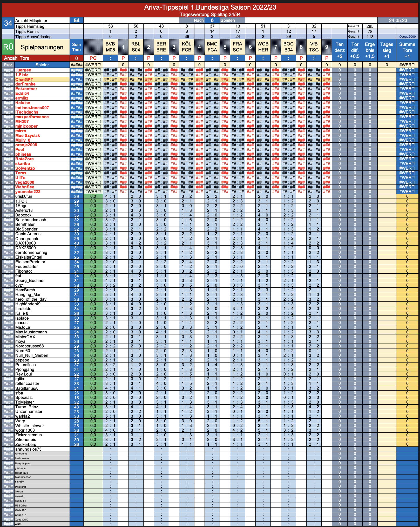Select the Spielpaarungen header
The width and height of the screenshot is (420, 527).
coord(42,47)
